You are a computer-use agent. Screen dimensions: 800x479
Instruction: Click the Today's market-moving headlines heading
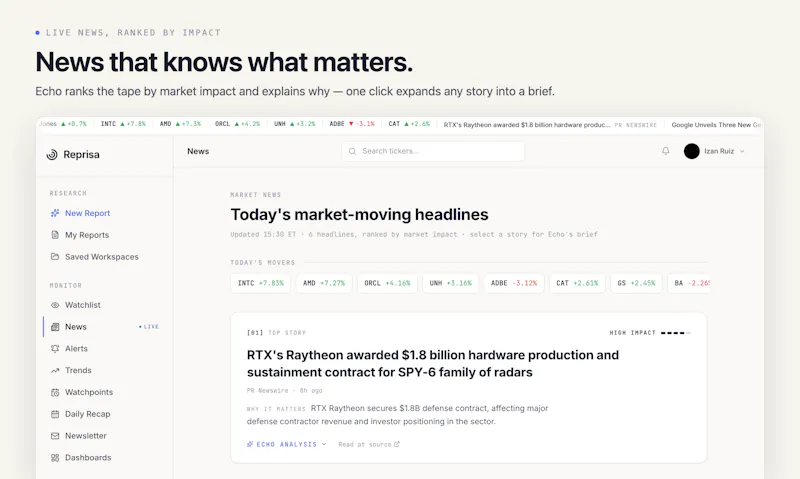point(359,215)
